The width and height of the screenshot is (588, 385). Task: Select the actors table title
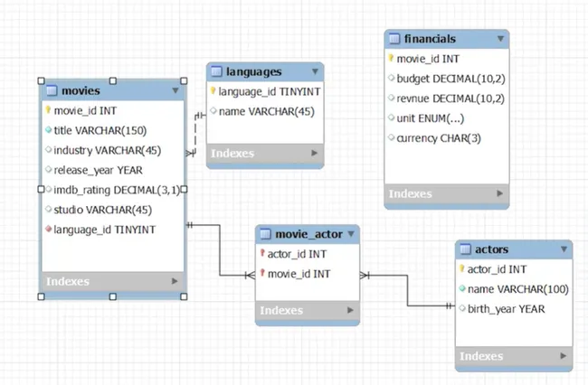point(491,249)
